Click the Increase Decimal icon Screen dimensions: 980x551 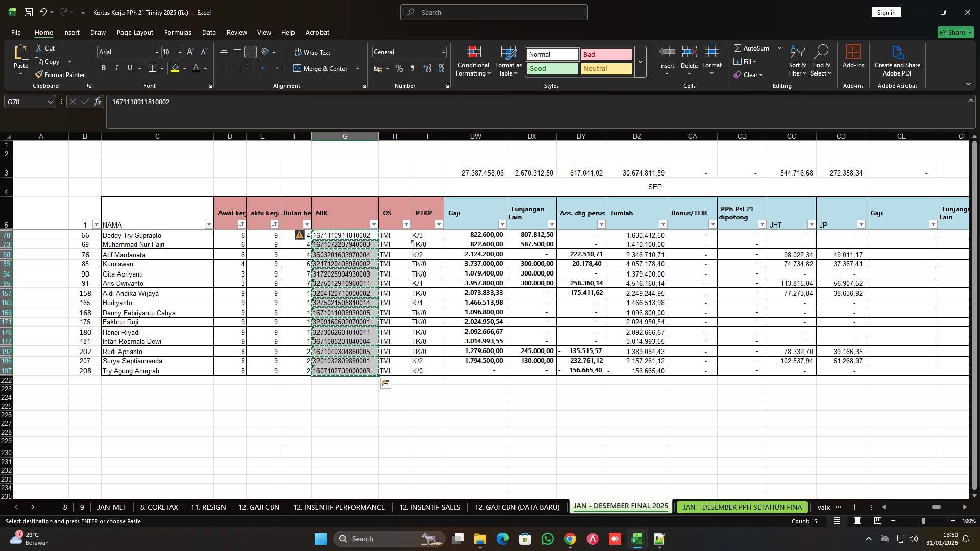pyautogui.click(x=427, y=68)
